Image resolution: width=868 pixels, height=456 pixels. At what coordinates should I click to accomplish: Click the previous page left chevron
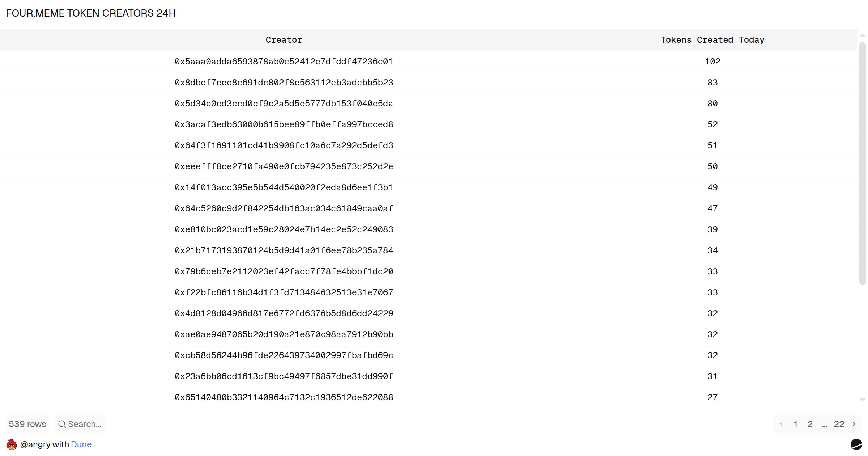781,424
